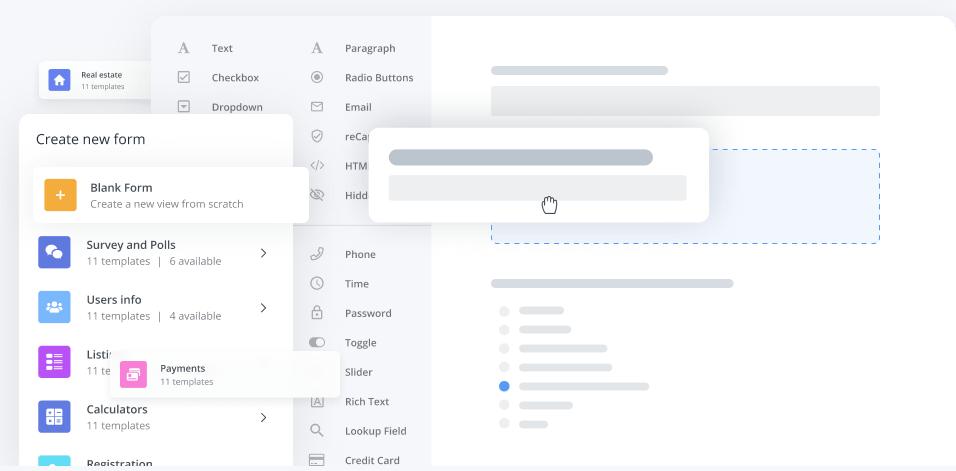The width and height of the screenshot is (956, 471).
Task: Select the Lookup Field magnifier icon
Action: [x=317, y=431]
